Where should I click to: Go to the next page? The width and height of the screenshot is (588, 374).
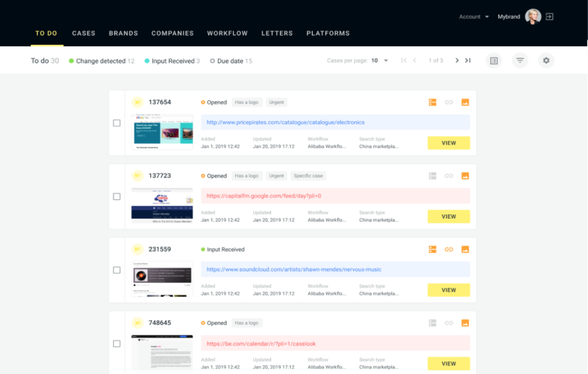(457, 61)
